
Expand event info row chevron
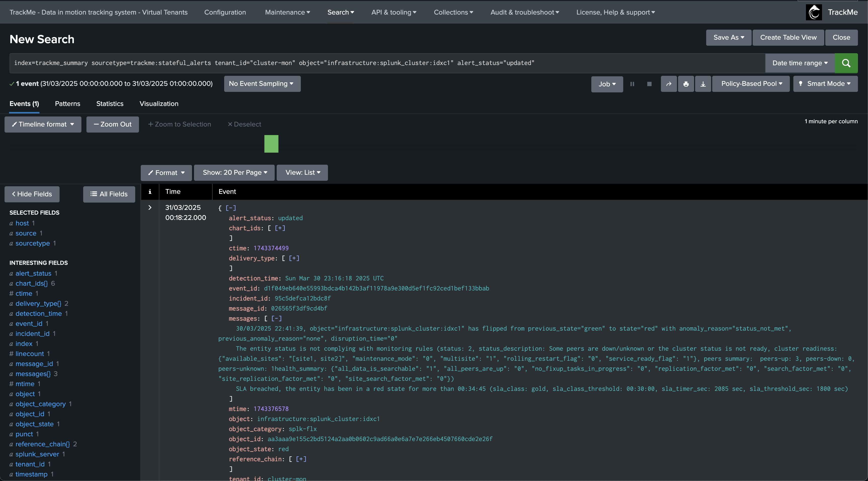pyautogui.click(x=150, y=208)
